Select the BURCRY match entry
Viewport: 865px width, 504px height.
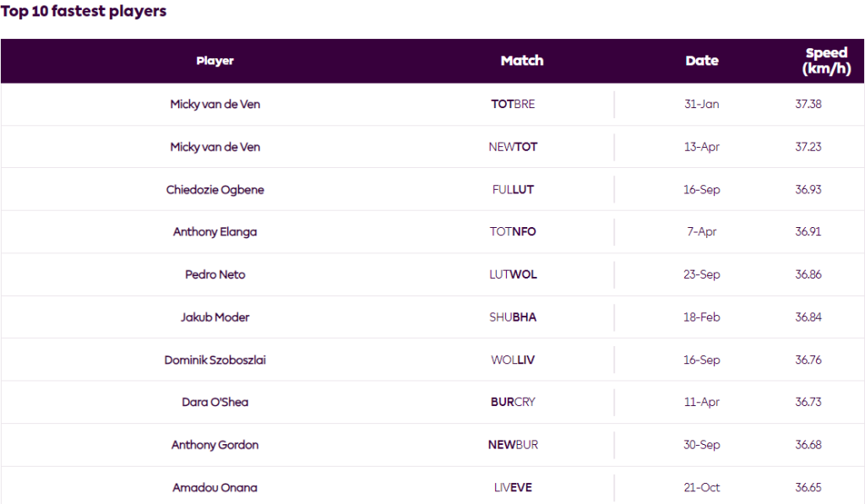(513, 403)
